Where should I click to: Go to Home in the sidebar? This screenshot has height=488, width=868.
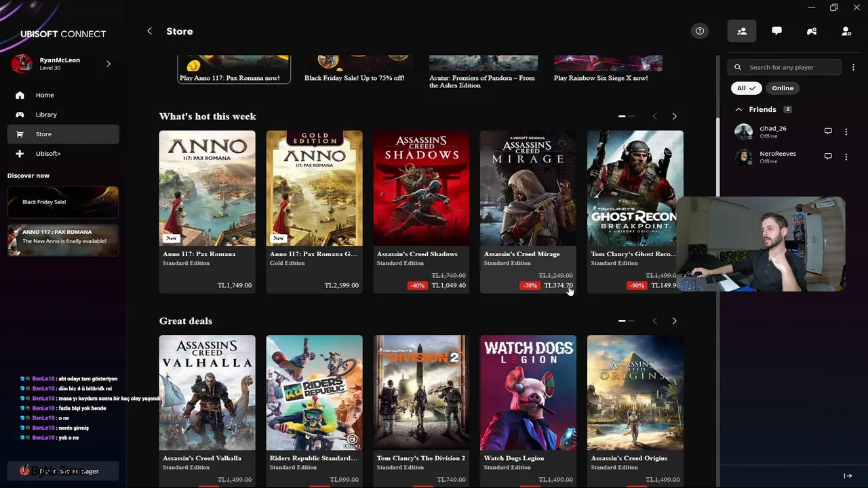point(63,95)
